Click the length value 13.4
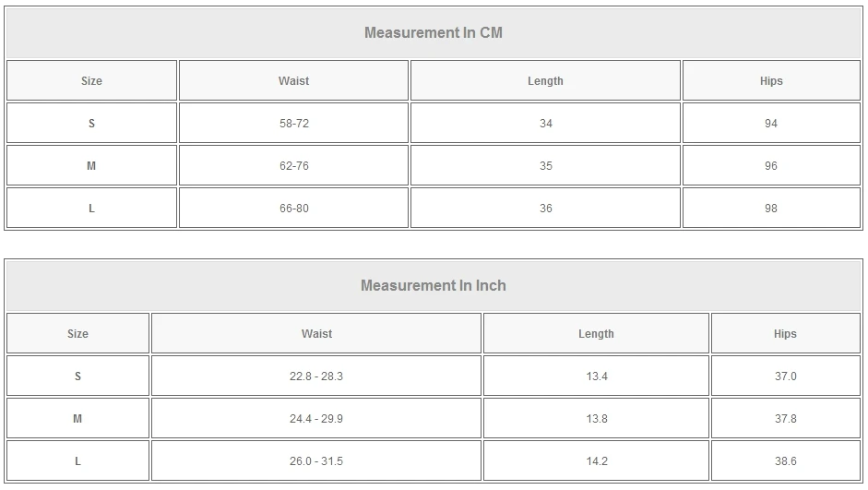 [596, 376]
